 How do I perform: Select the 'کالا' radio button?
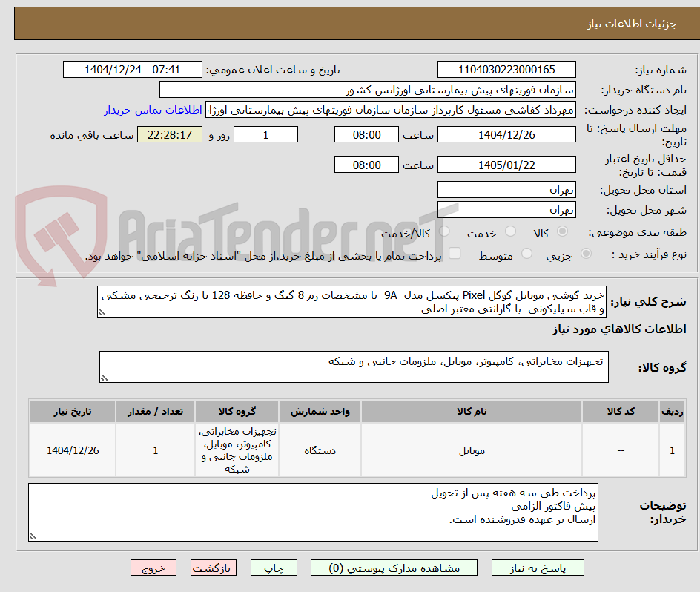(563, 231)
